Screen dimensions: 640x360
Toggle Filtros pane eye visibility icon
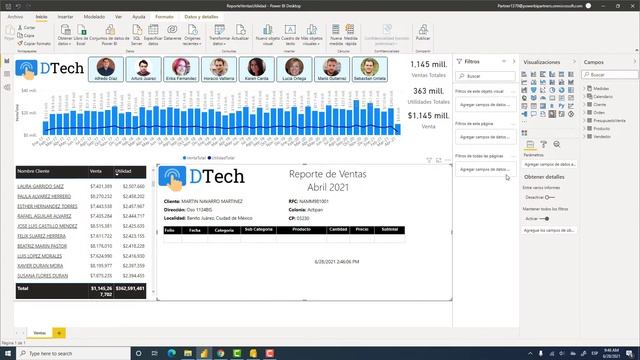coord(504,61)
